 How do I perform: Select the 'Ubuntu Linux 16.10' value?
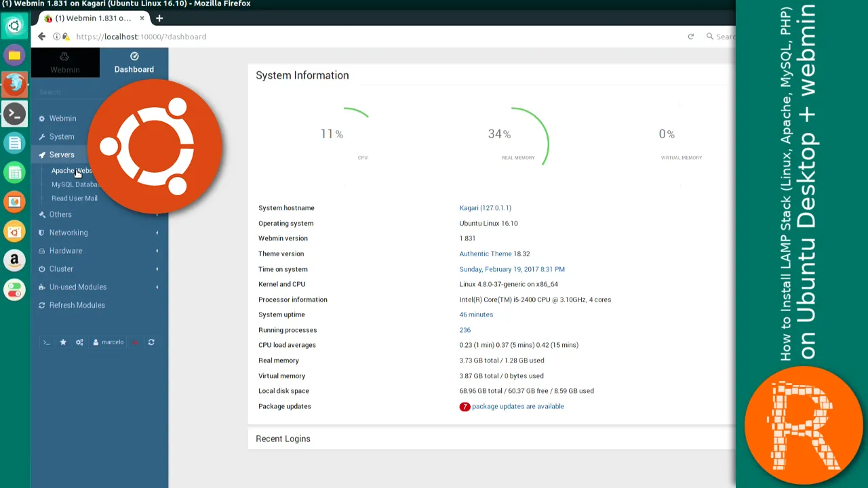pos(488,224)
